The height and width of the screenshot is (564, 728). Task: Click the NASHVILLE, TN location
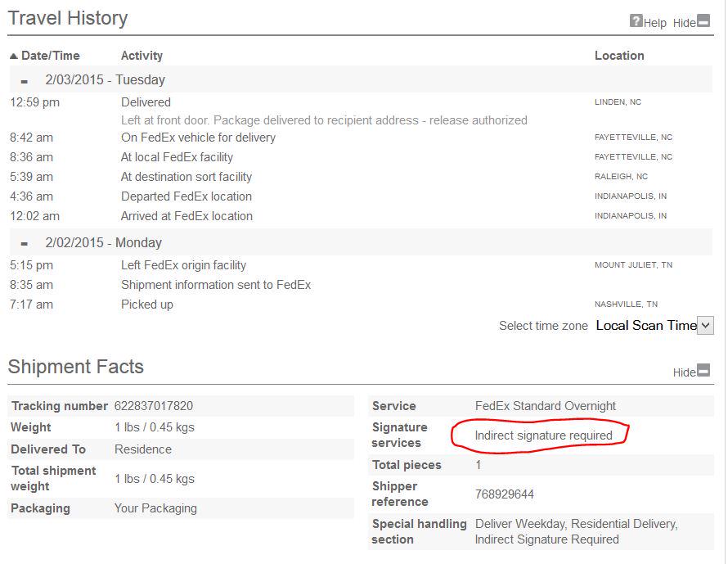point(626,305)
